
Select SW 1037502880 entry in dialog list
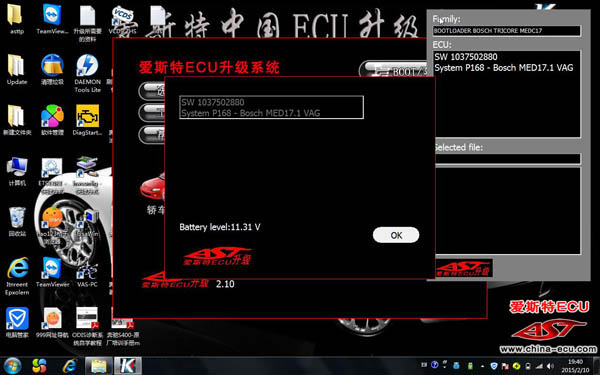click(271, 108)
